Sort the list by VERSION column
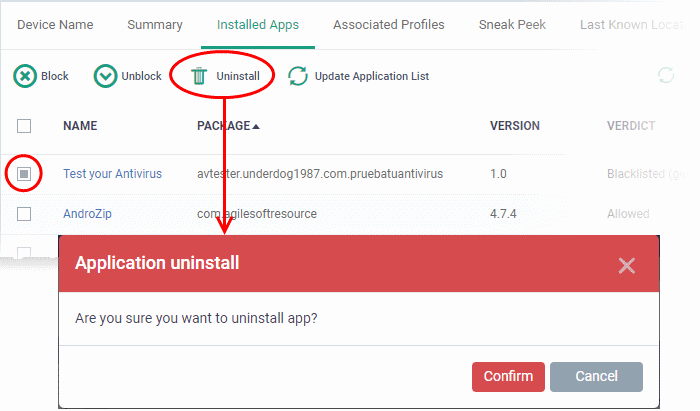This screenshot has width=700, height=411. pyautogui.click(x=515, y=126)
